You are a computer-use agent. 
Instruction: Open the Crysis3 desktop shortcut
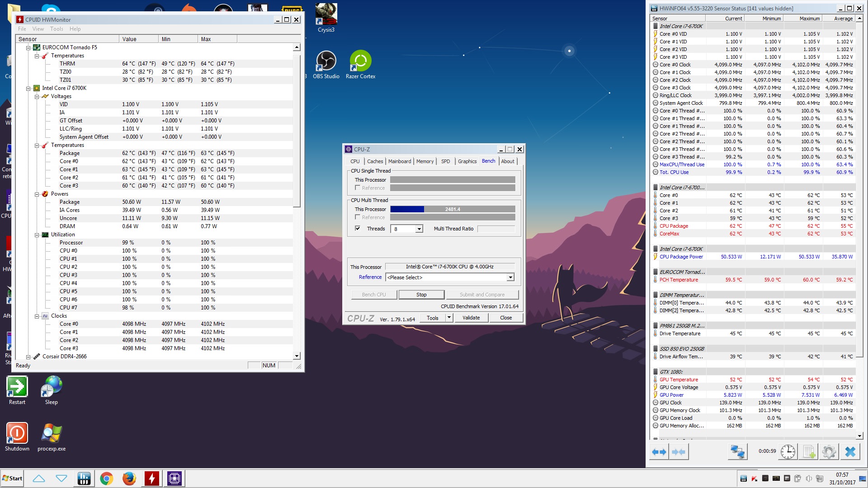coord(326,18)
